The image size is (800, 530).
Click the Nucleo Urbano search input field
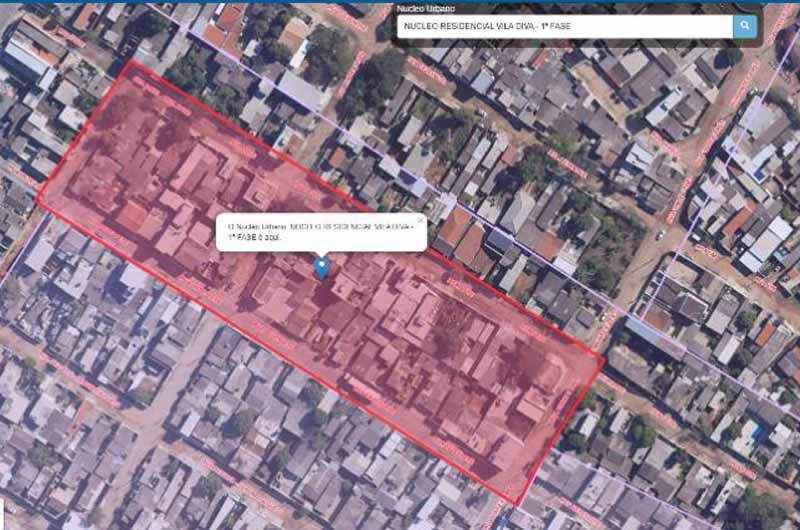pyautogui.click(x=565, y=26)
